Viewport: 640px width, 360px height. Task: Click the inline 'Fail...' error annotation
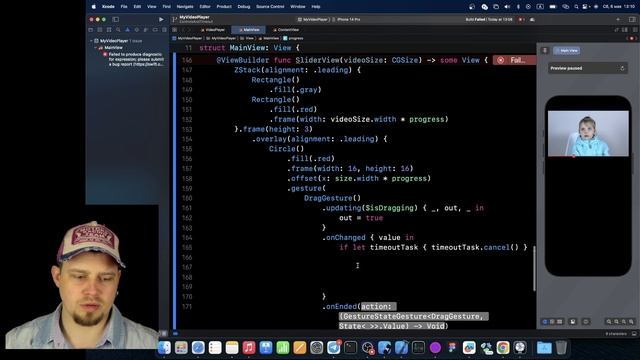[514, 60]
